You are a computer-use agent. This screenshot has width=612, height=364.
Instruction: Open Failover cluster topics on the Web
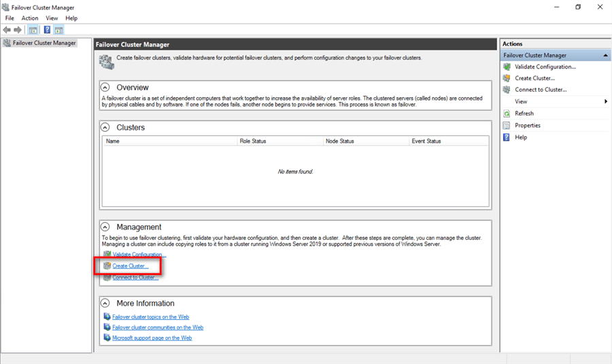[x=150, y=317]
